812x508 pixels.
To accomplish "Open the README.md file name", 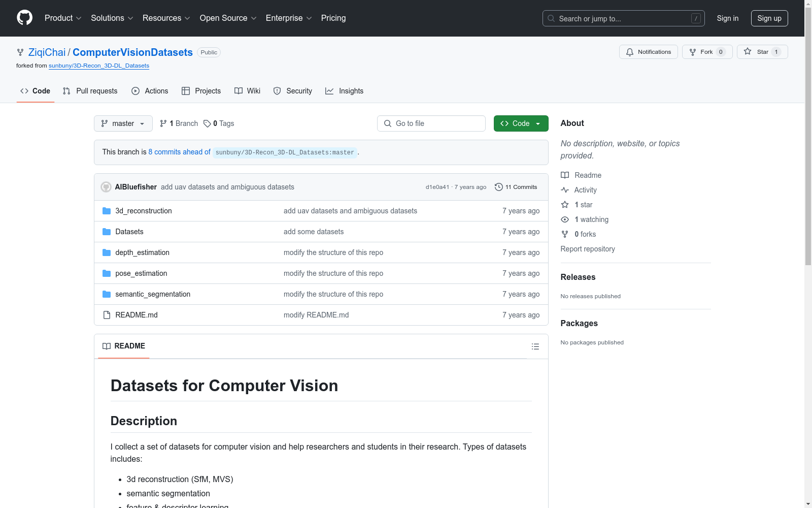I will 137,315.
